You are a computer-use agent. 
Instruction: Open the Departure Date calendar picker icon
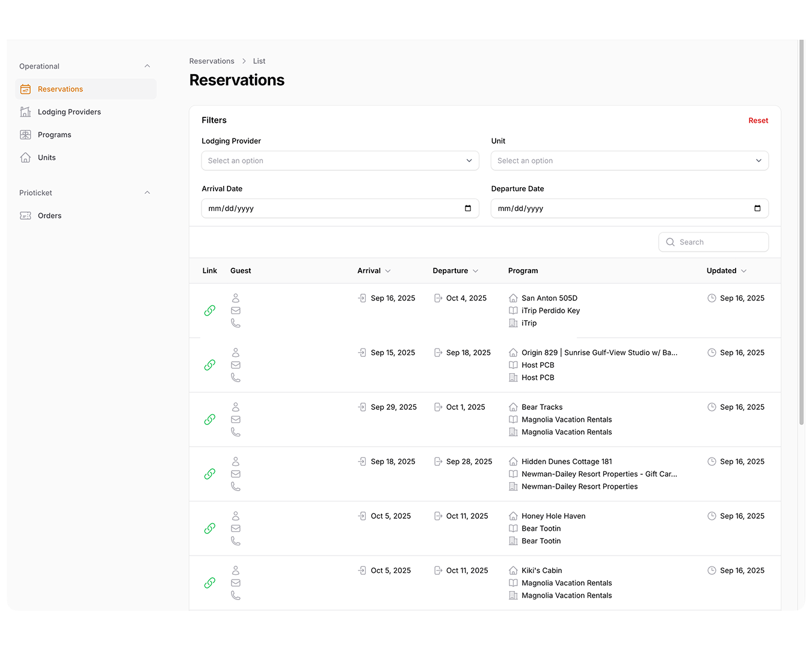(757, 208)
